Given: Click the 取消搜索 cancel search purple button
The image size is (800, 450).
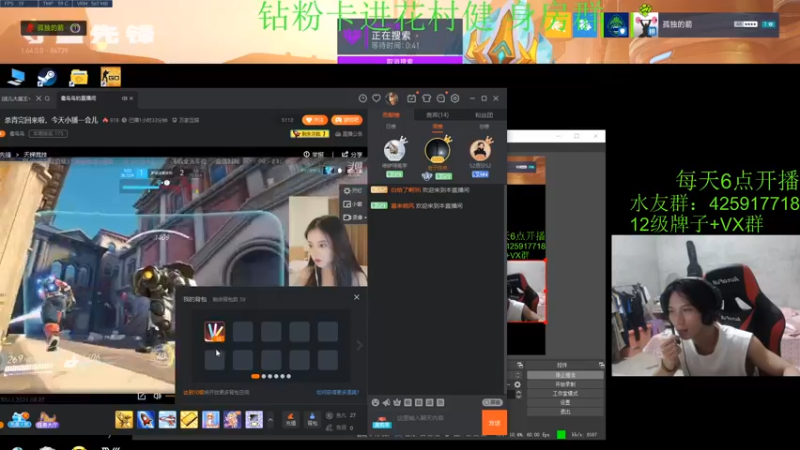Looking at the screenshot, I should click(x=399, y=60).
